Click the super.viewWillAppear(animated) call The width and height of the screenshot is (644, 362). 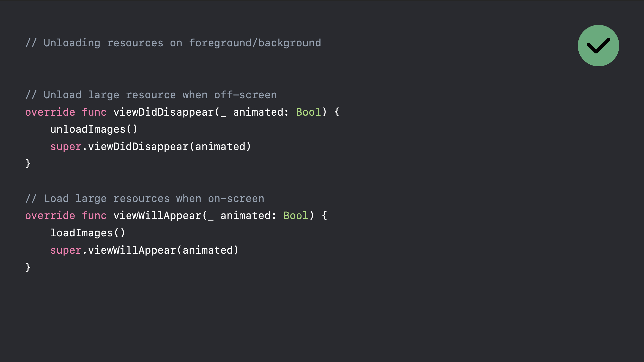point(144,250)
